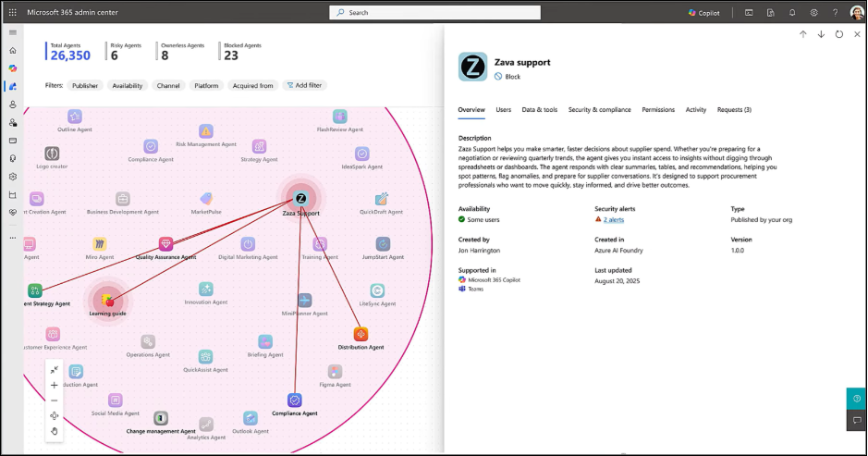
Task: Open the Availability filter dropdown
Action: click(x=128, y=85)
